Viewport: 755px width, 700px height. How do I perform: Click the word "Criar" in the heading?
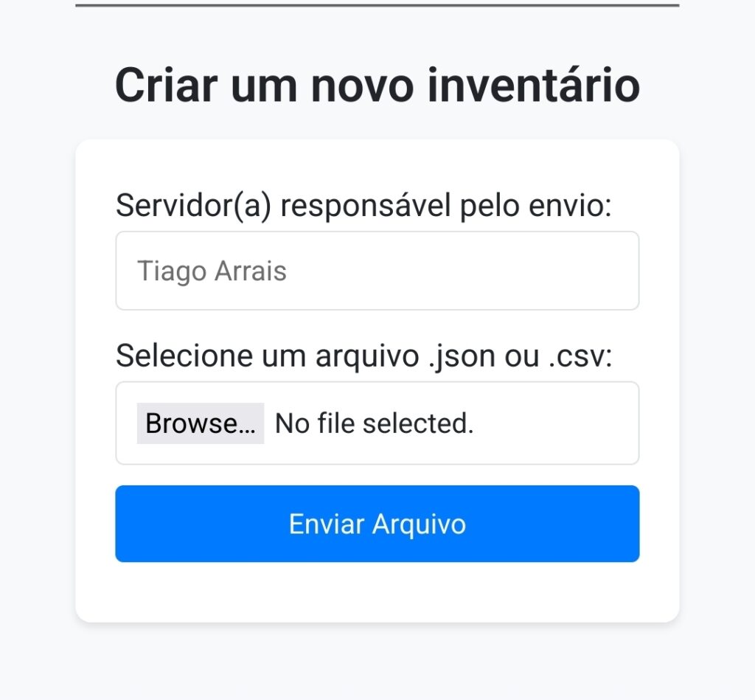coord(167,86)
